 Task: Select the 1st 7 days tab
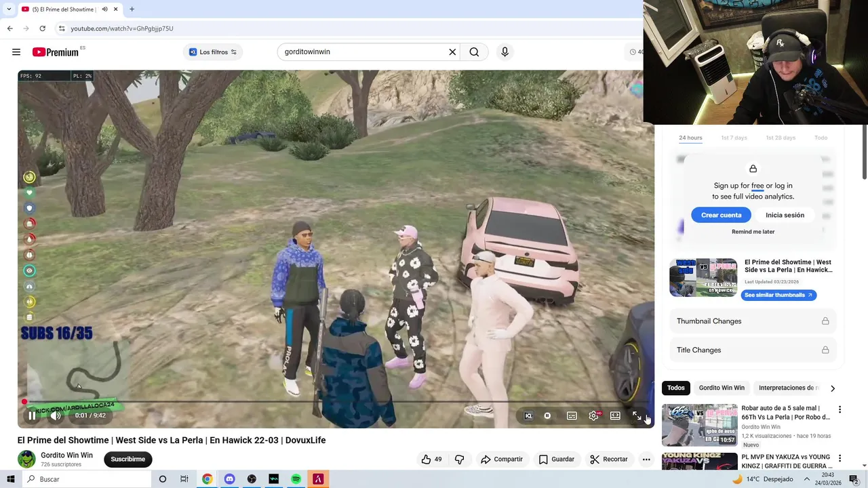tap(734, 138)
